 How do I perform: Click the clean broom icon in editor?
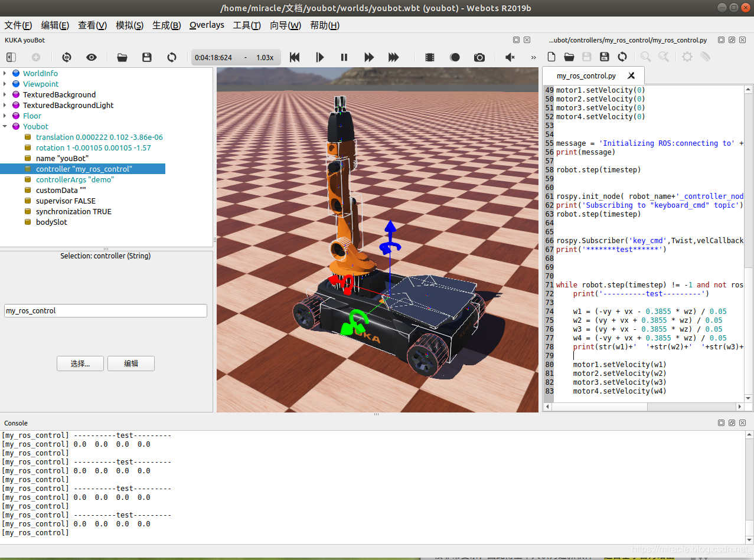click(705, 57)
